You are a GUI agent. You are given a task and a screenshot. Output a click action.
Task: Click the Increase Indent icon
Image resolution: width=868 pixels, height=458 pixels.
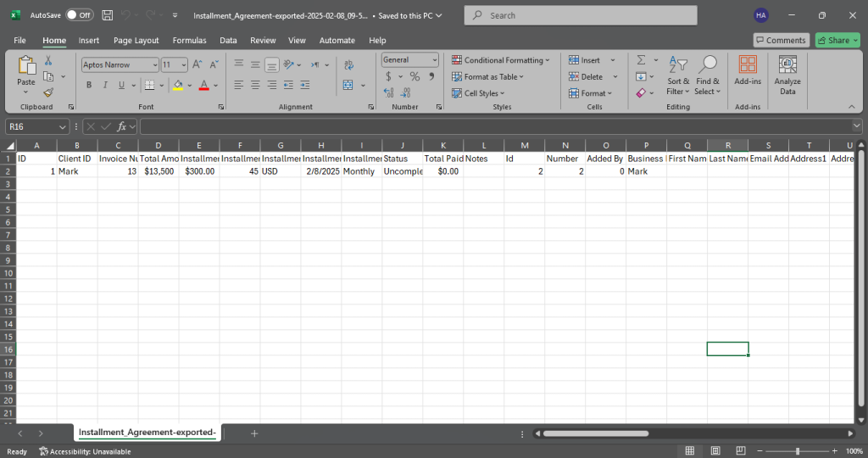pyautogui.click(x=305, y=85)
